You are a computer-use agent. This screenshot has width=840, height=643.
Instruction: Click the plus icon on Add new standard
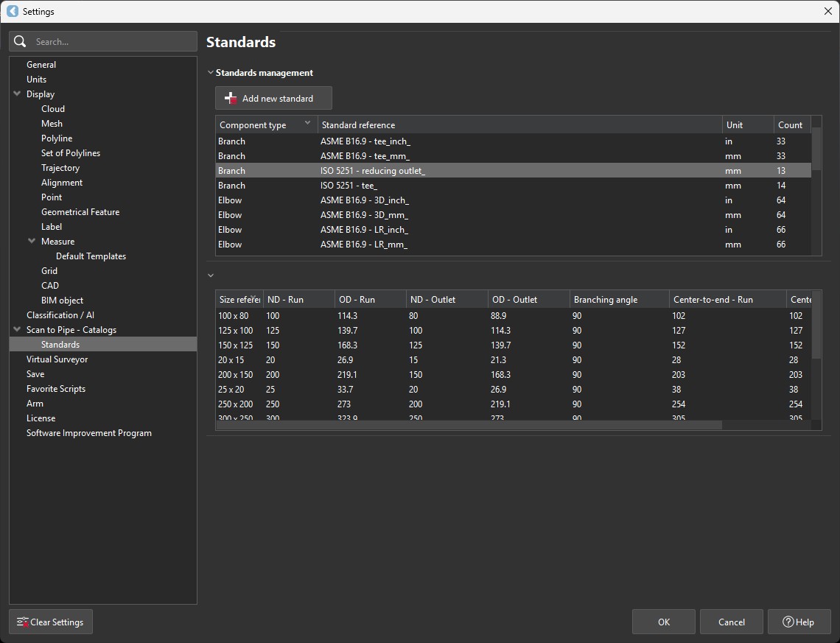coord(230,97)
